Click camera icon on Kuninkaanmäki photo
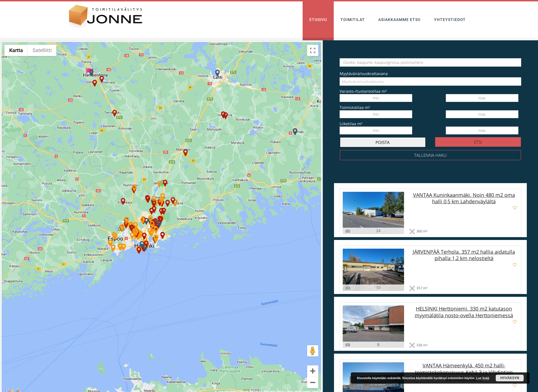This screenshot has height=392, width=538. 348,231
